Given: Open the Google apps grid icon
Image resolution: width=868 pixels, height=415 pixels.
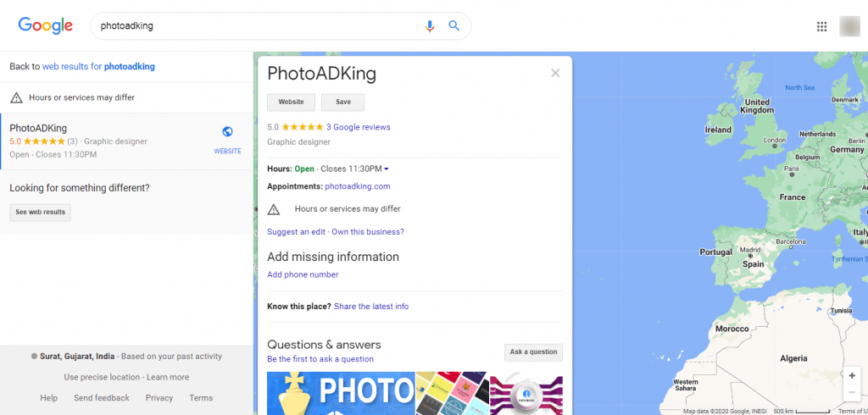Looking at the screenshot, I should tap(822, 26).
